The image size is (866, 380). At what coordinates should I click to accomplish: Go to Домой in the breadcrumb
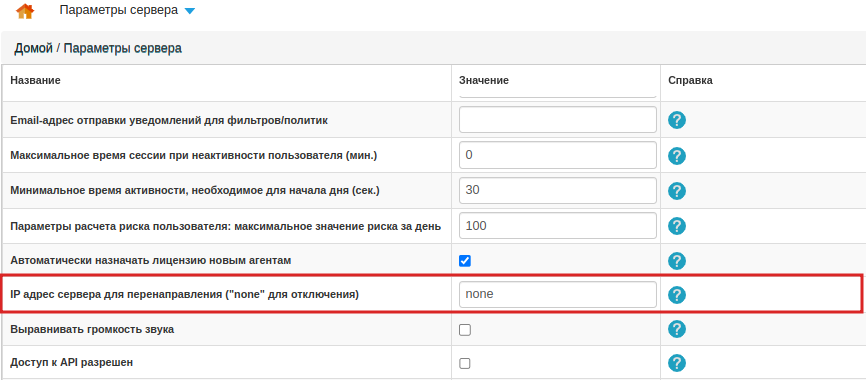33,49
